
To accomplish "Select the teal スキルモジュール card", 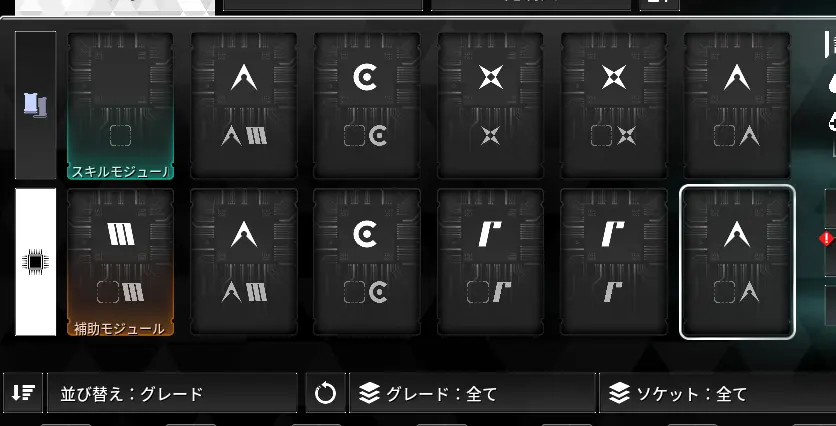I will pos(120,106).
